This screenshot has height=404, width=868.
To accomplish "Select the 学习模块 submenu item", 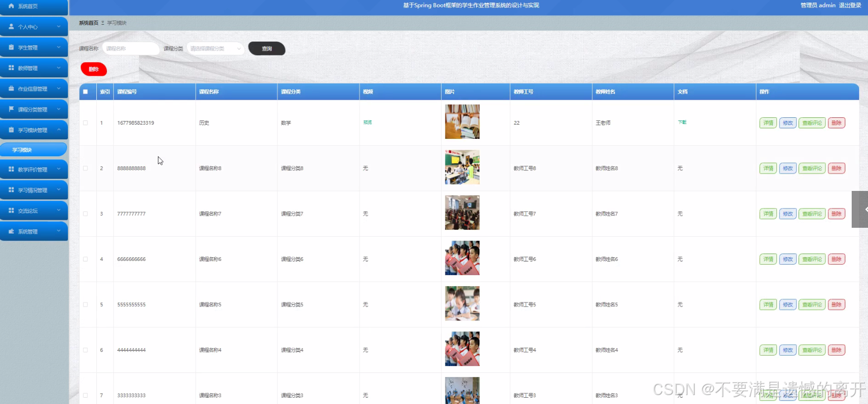I will click(x=34, y=149).
